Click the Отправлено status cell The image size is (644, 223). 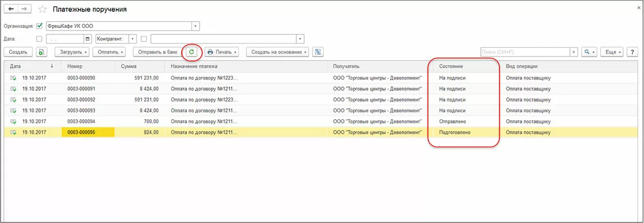pos(467,121)
